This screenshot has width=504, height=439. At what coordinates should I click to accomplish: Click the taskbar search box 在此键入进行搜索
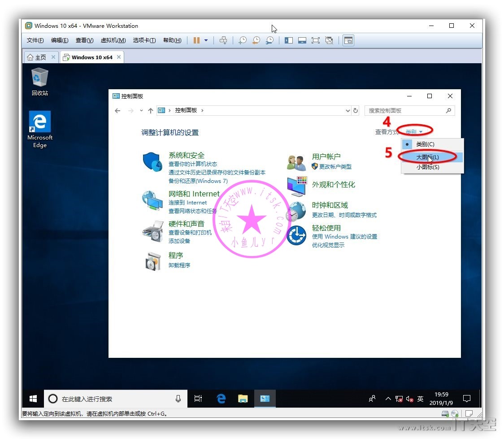(x=116, y=399)
